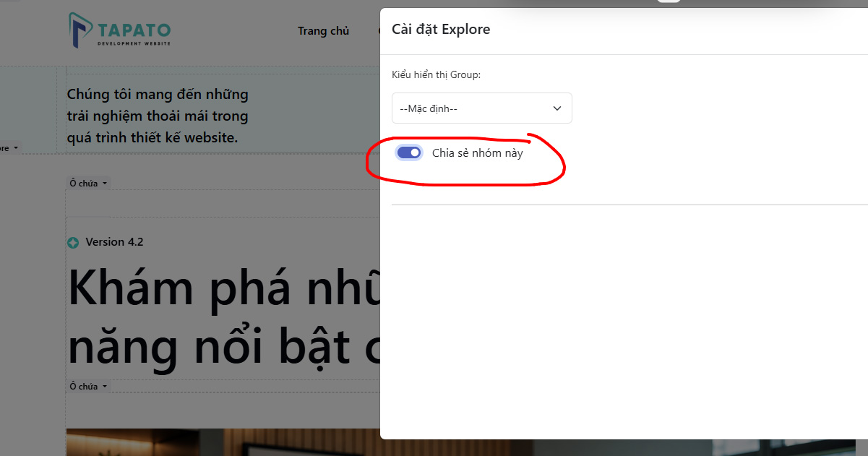Expand the upper Ô chứa dropdown
Image resolution: width=868 pixels, height=456 pixels.
88,184
